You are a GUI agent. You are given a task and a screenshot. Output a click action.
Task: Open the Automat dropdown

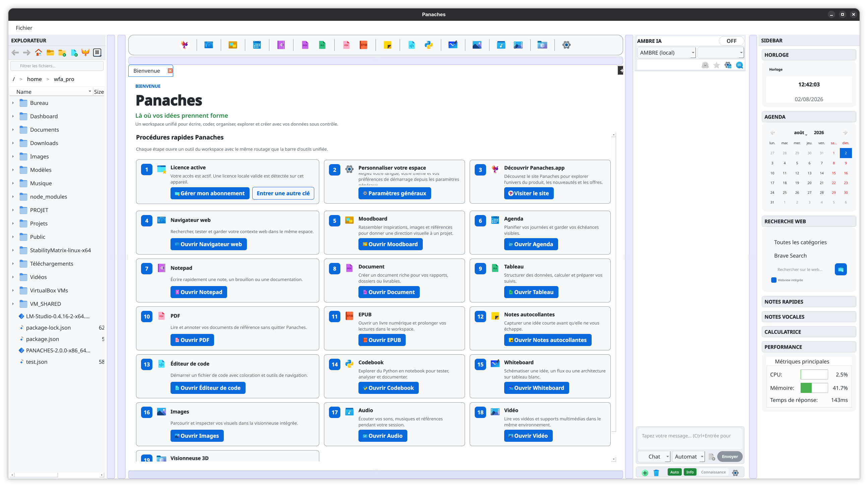coord(688,456)
